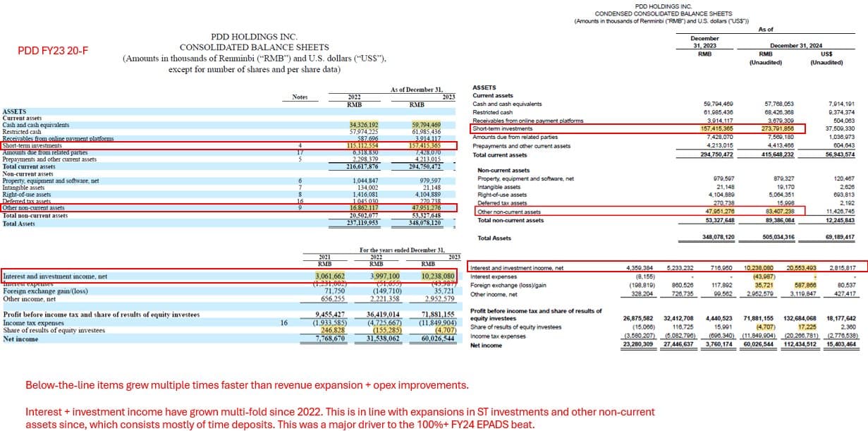This screenshot has width=868, height=431.
Task: Select right-of-use assets value 1,416,081
Action: click(367, 195)
